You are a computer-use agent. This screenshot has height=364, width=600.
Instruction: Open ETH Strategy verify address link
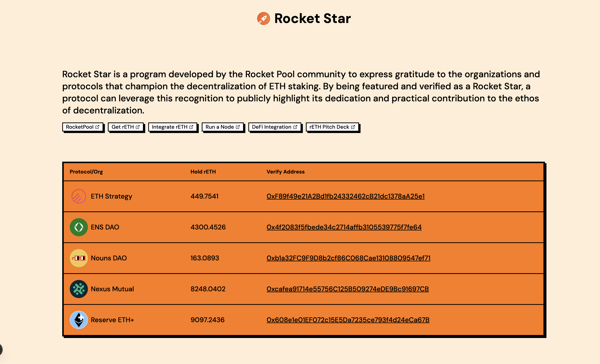coord(345,196)
